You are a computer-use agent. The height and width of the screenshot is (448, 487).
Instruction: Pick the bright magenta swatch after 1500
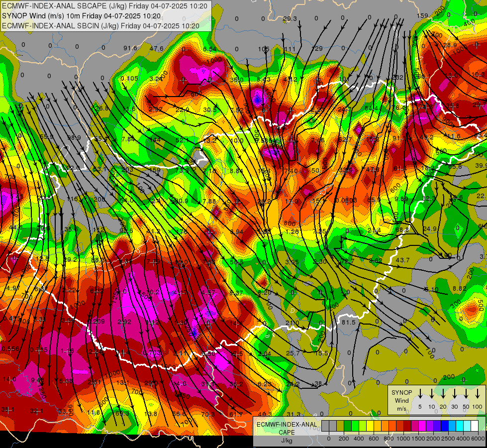(422, 426)
